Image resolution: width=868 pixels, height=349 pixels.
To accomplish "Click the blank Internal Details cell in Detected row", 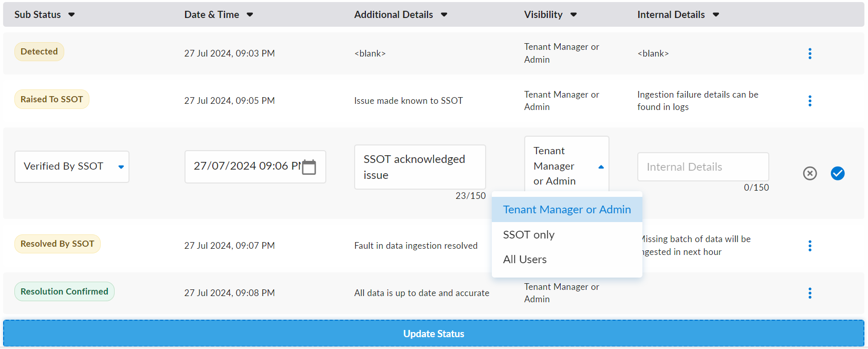I will [653, 53].
